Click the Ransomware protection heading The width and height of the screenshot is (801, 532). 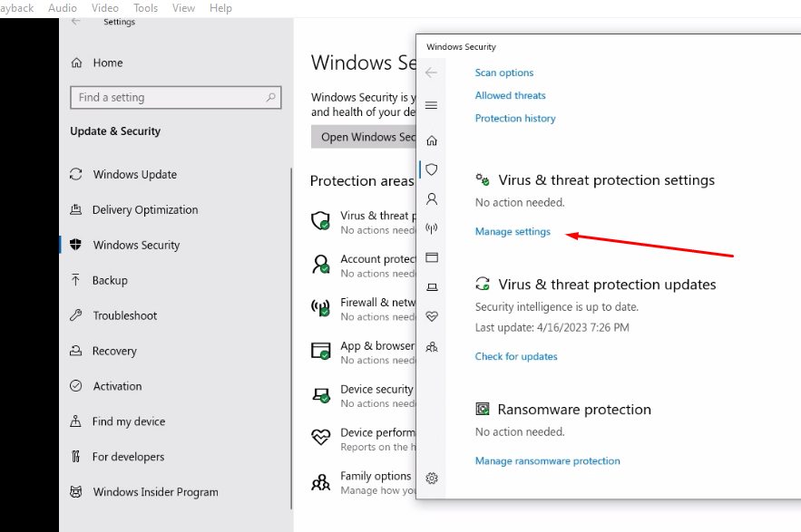pyautogui.click(x=574, y=410)
